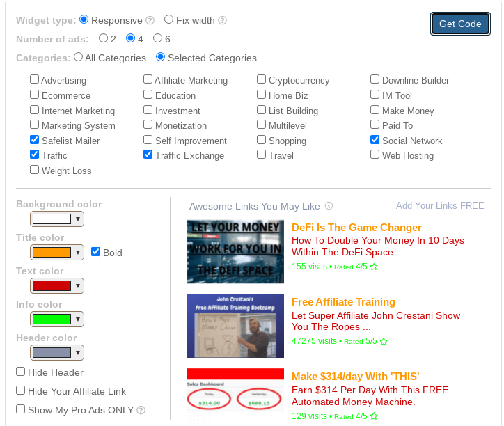Screen dimensions: 504x426
Task: Click the green info color swatch
Action: [x=52, y=319]
